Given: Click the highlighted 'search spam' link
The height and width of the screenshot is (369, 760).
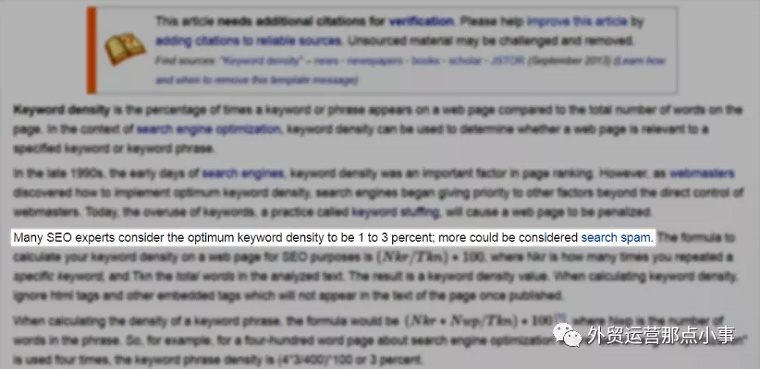Looking at the screenshot, I should click(x=617, y=238).
